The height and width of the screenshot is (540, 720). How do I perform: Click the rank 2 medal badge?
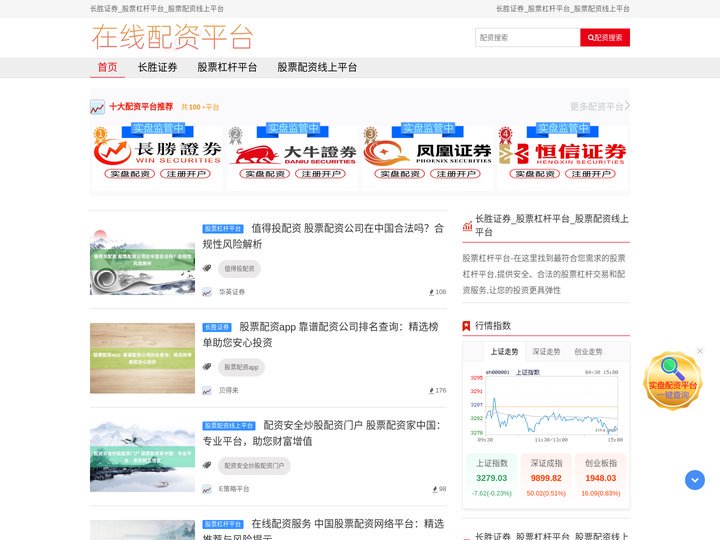pos(236,135)
